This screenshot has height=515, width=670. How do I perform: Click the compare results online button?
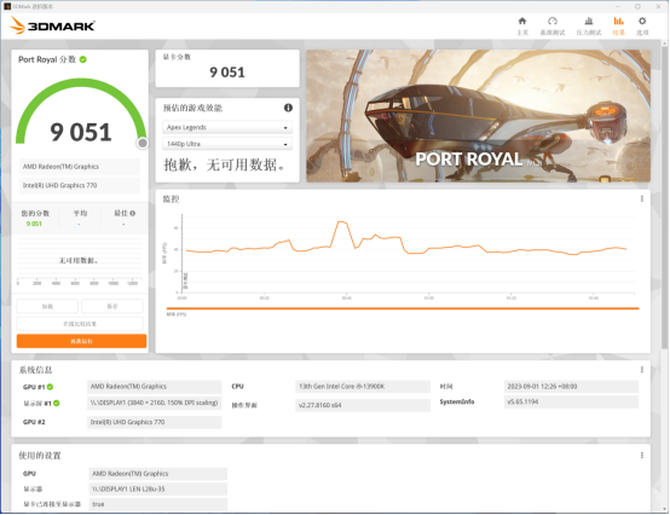pyautogui.click(x=80, y=324)
